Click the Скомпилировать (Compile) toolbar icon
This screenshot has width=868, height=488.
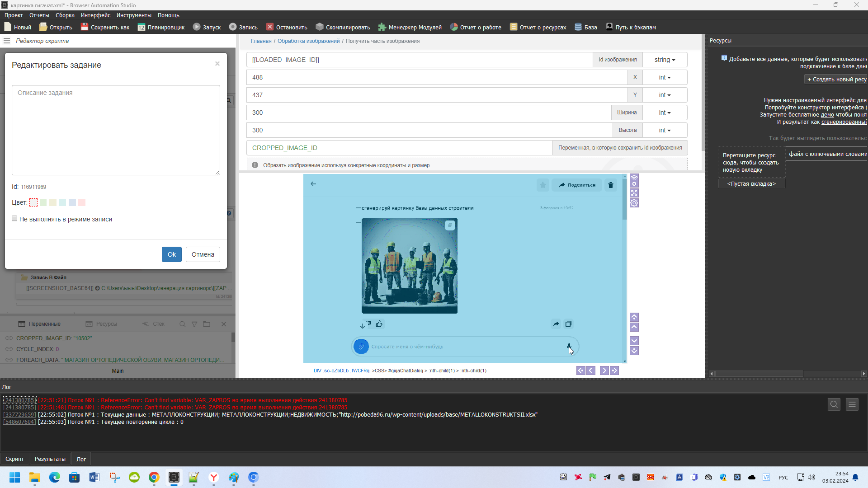320,27
